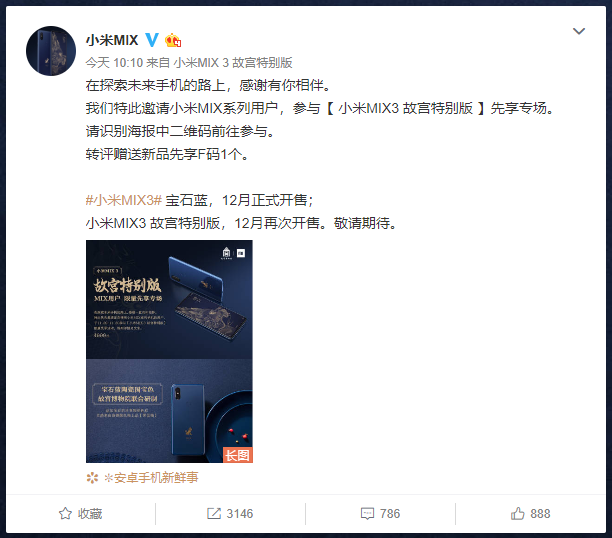Click the repost share icon
Viewport: 612px width, 538px height.
click(213, 513)
